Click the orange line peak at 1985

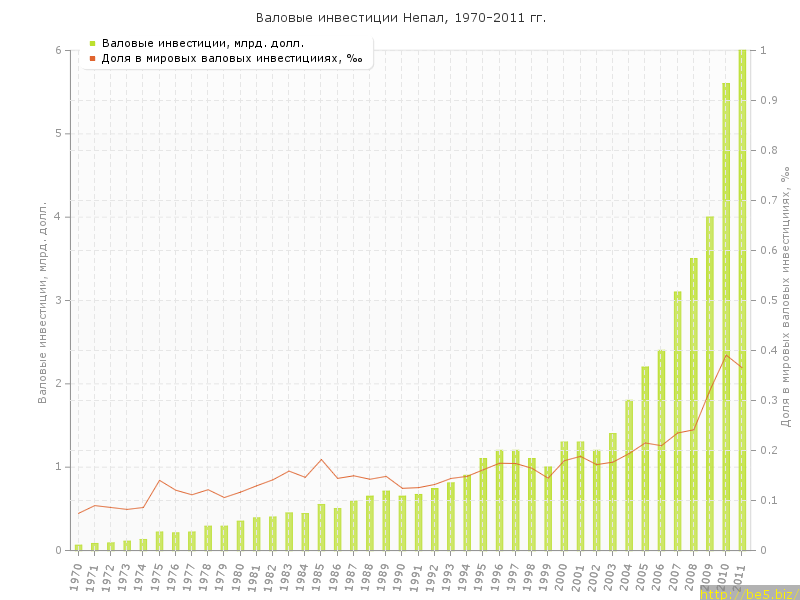point(321,459)
